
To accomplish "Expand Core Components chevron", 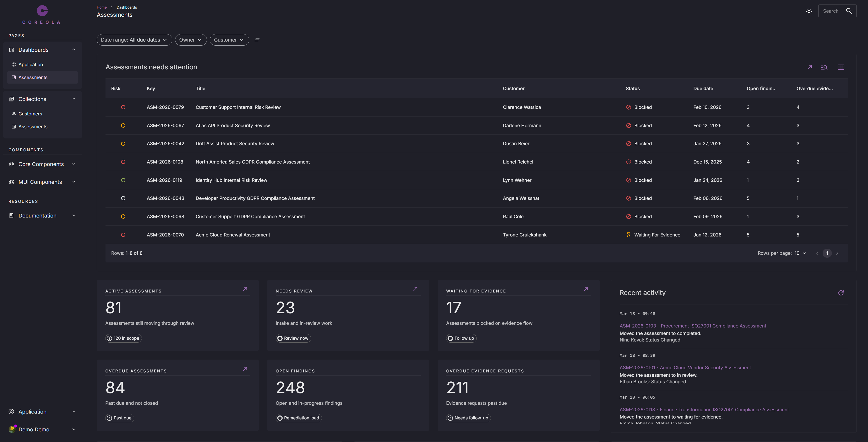I will click(74, 164).
